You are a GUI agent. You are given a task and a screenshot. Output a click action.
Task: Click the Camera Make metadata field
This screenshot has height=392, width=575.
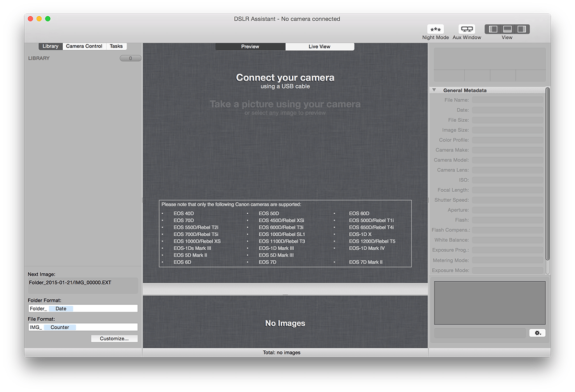(508, 150)
